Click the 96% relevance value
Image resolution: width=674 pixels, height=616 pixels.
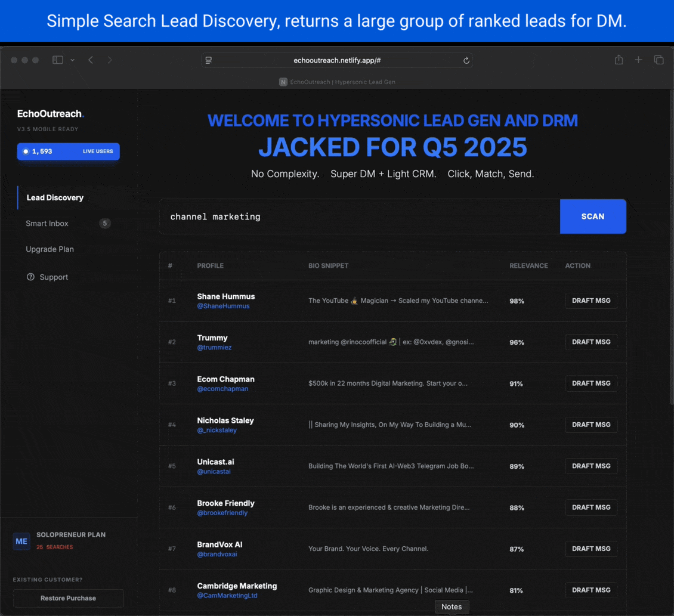(x=517, y=342)
